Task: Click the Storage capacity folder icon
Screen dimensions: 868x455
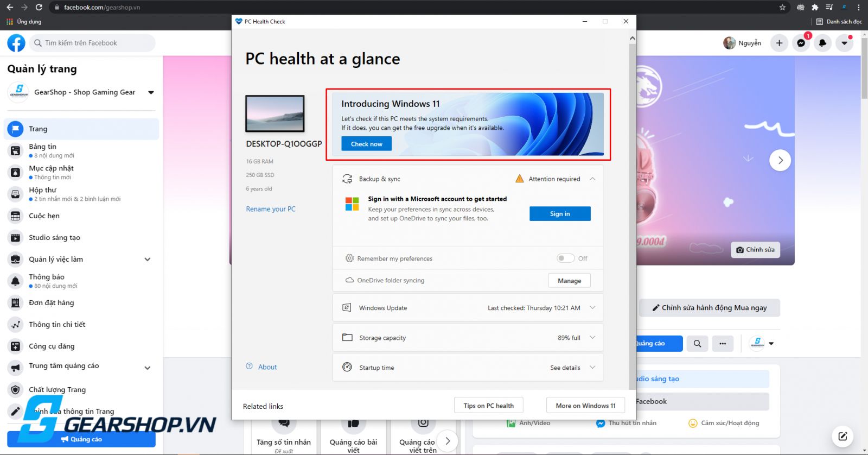Action: pyautogui.click(x=347, y=337)
